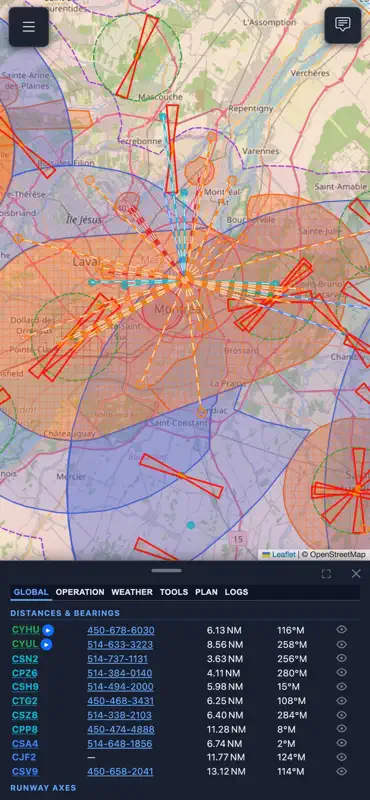The width and height of the screenshot is (370, 800).
Task: Open the WEATHER tab
Action: pyautogui.click(x=132, y=592)
